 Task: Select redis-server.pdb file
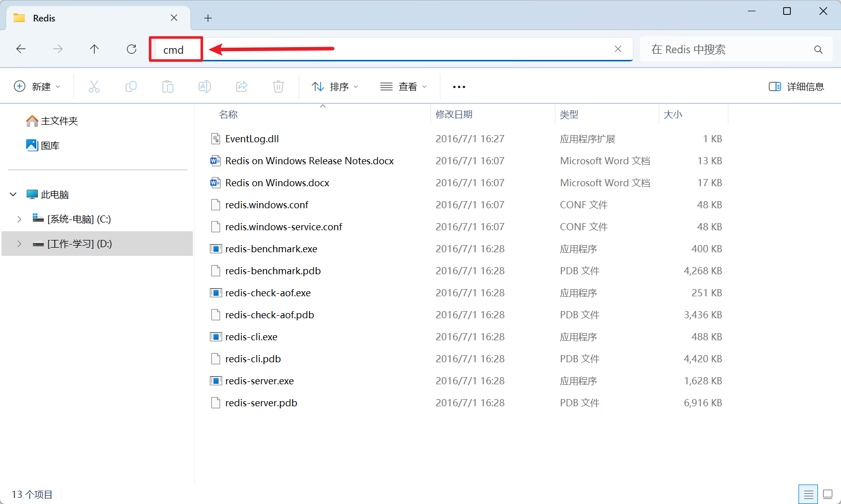point(261,403)
